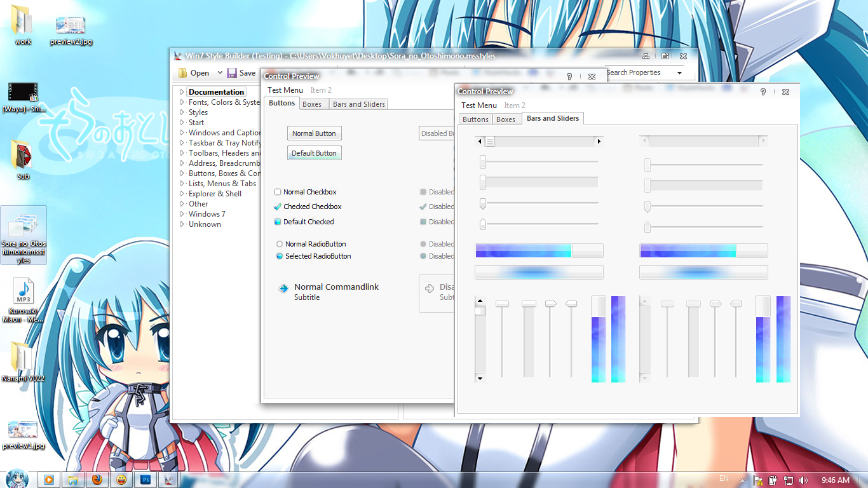The height and width of the screenshot is (488, 868).
Task: Click Bars and Sliders tab in front window
Action: click(553, 118)
